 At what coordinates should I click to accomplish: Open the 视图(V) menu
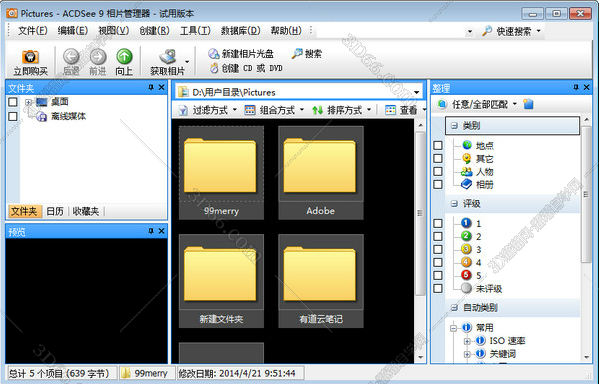[x=113, y=31]
